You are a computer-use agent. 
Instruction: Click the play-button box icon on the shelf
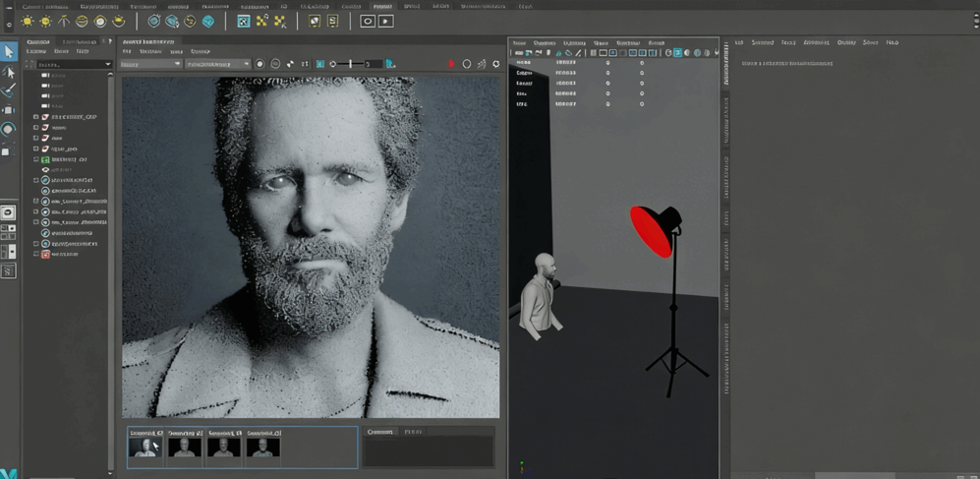(386, 21)
